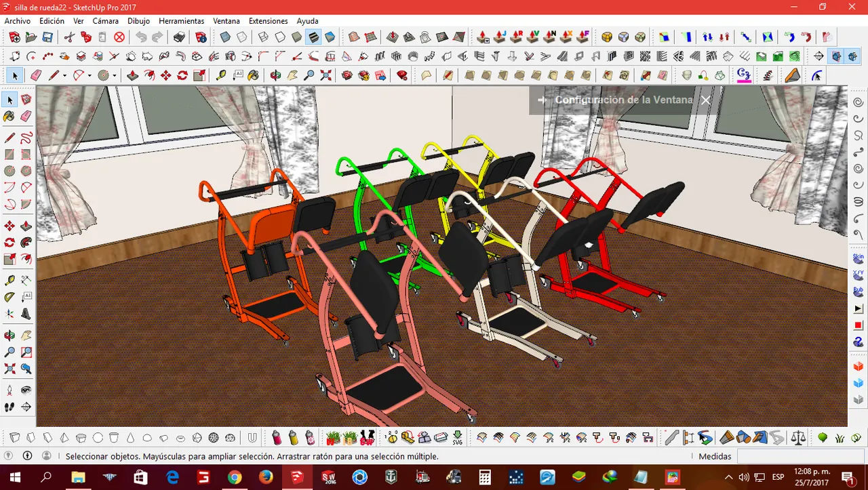This screenshot has width=868, height=490.
Task: Select the Orbit tool in horizontal toolbar
Action: (275, 75)
